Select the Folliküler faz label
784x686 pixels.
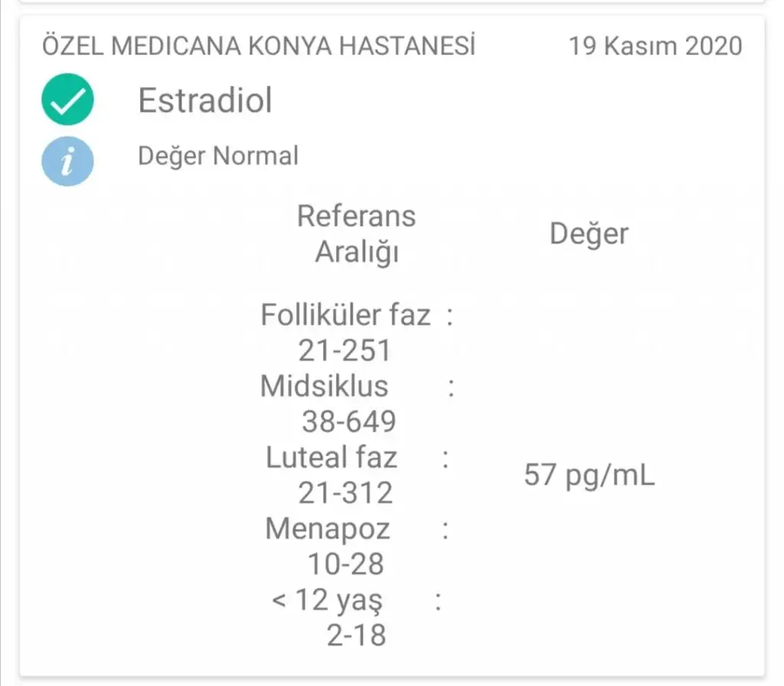coord(345,315)
